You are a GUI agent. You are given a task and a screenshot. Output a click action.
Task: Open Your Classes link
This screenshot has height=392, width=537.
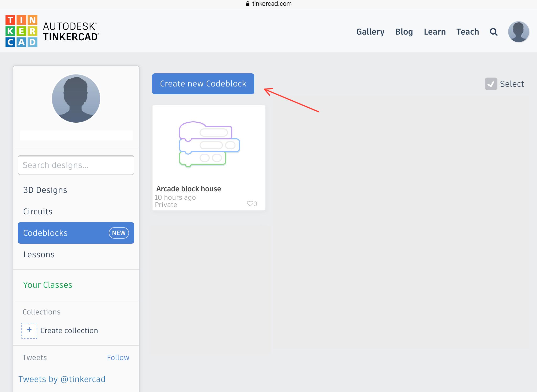48,285
